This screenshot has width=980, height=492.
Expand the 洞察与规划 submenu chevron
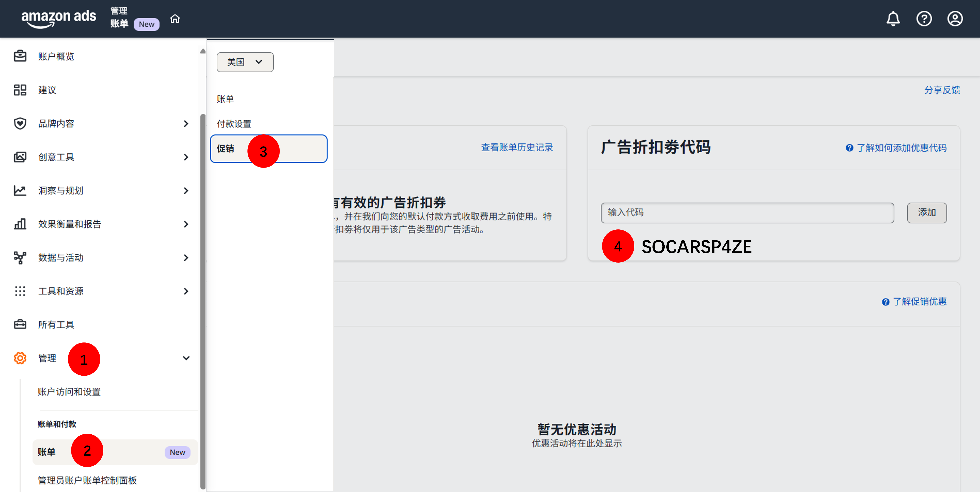coord(186,190)
